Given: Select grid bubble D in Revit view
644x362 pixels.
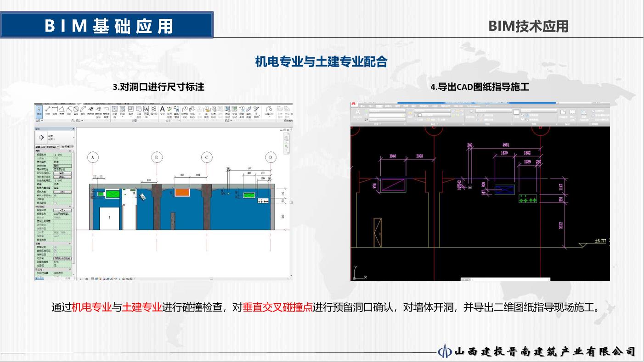Looking at the screenshot, I should click(x=271, y=157).
